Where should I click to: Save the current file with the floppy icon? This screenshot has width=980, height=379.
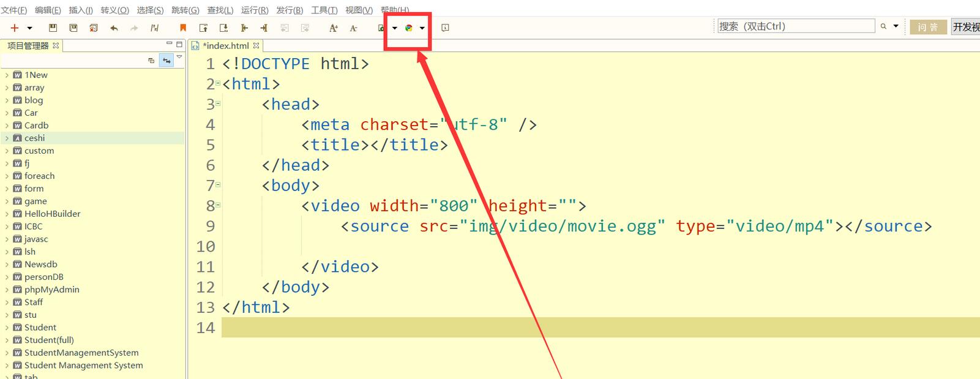click(53, 28)
